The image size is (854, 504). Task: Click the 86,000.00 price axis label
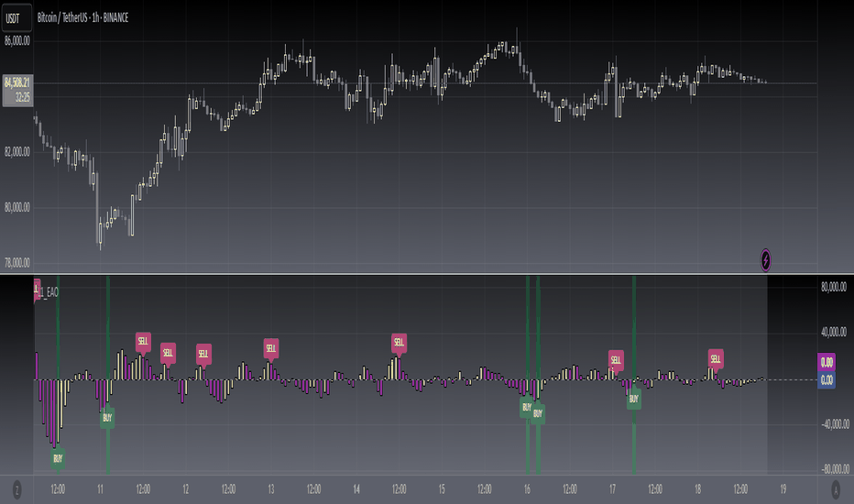[17, 41]
